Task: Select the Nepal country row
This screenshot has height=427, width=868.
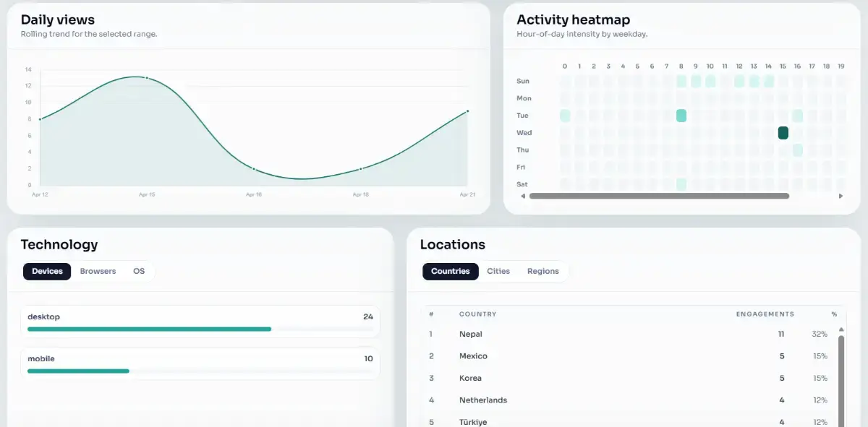Action: (629, 334)
